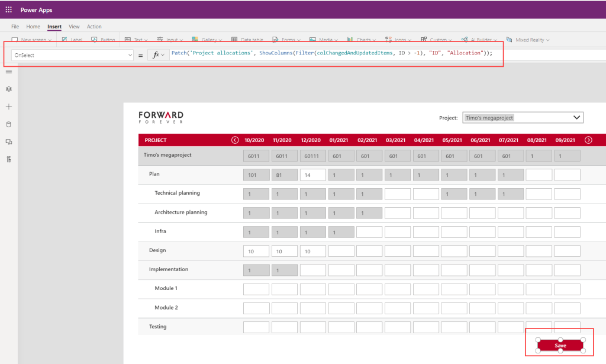Open the Media icon in sidebar
606x364 pixels.
tap(8, 142)
